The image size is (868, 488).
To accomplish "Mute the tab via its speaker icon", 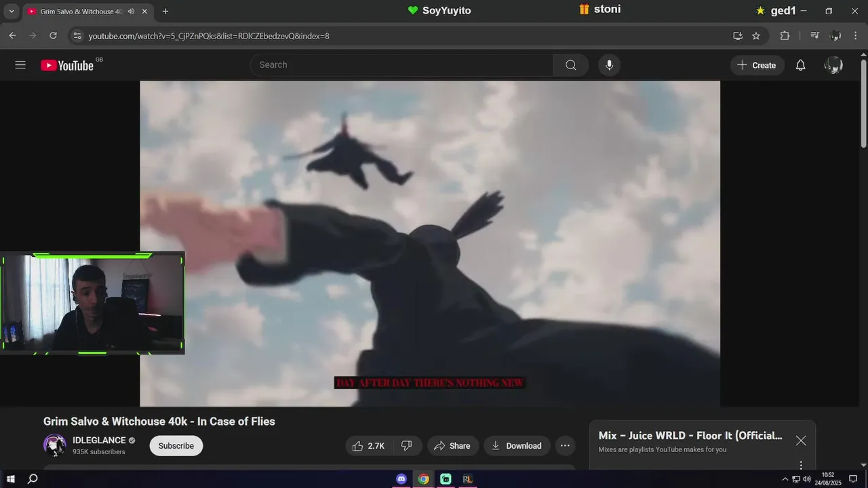I will tap(131, 12).
